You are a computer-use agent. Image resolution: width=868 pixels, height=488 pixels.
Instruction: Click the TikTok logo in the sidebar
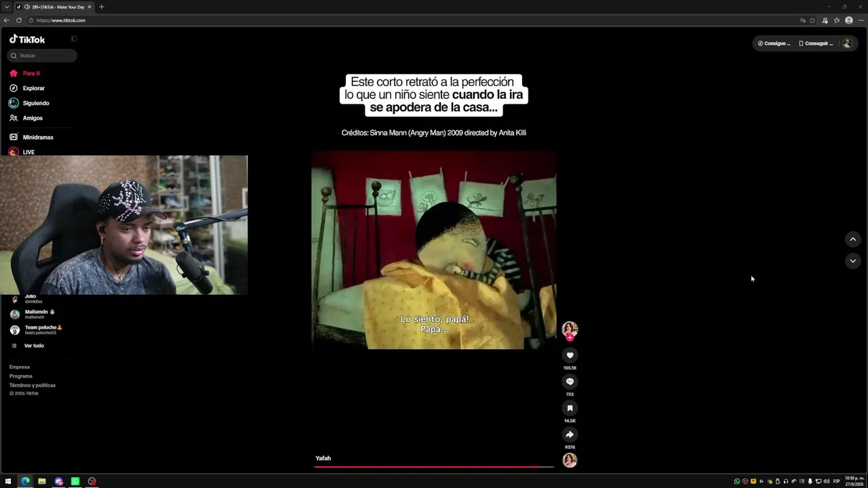[27, 39]
